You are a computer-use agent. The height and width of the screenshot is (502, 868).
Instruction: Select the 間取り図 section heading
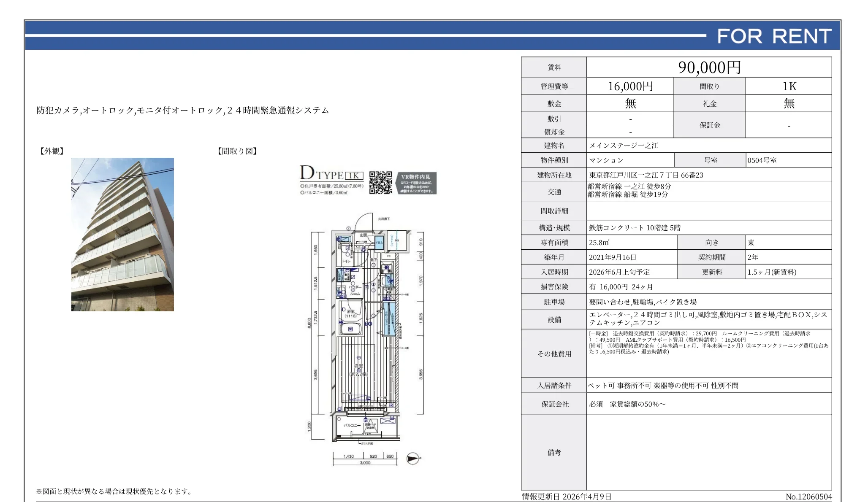pyautogui.click(x=236, y=152)
